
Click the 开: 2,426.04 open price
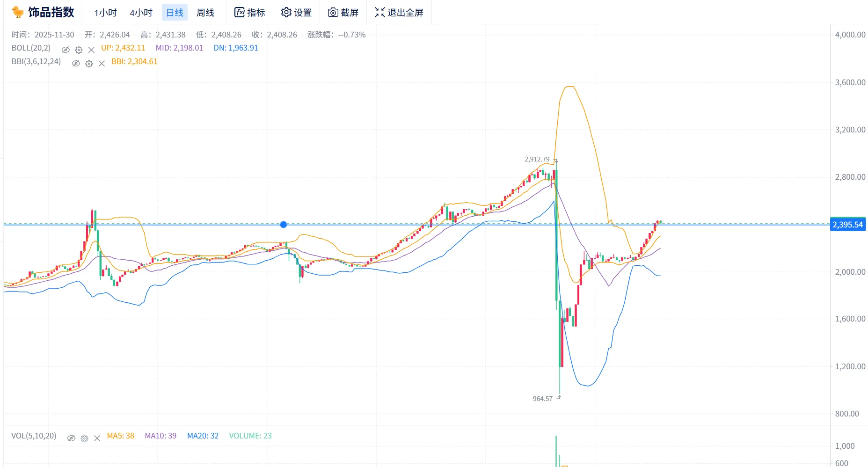pyautogui.click(x=107, y=35)
